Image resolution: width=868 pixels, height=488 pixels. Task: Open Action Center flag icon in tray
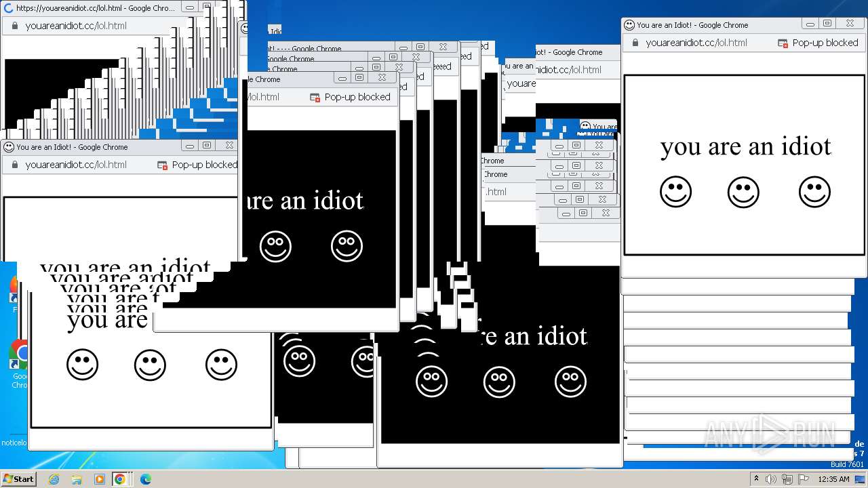(802, 479)
